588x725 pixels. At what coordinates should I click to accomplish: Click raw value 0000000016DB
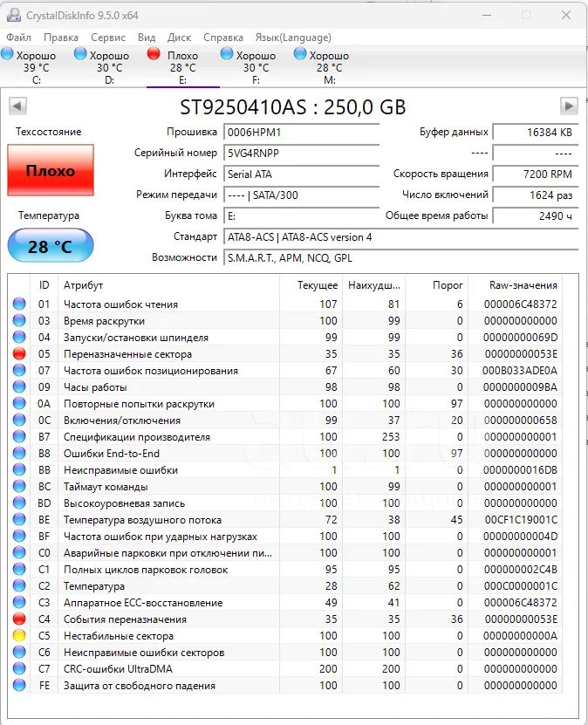(521, 469)
